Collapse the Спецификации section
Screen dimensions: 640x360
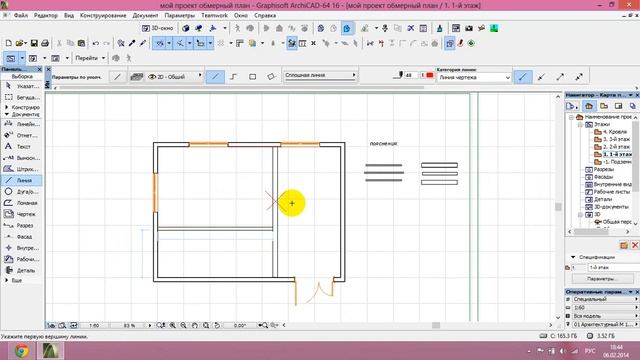pos(573,257)
